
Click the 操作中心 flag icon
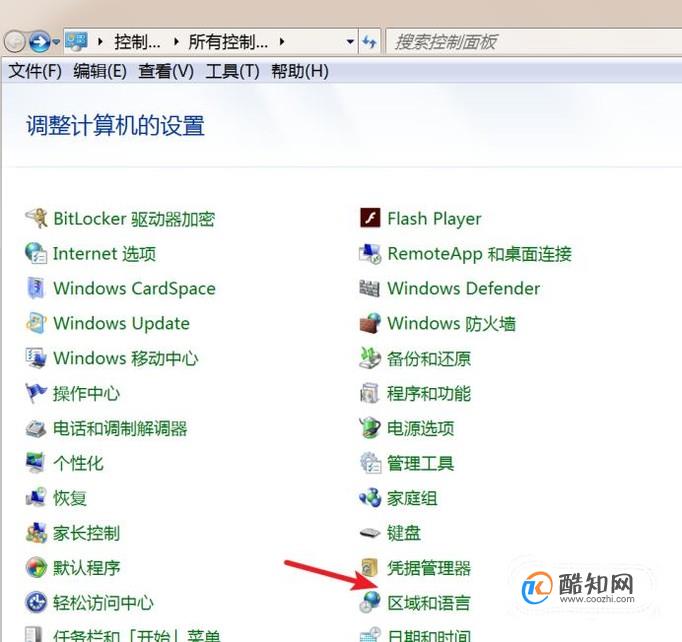click(x=36, y=393)
